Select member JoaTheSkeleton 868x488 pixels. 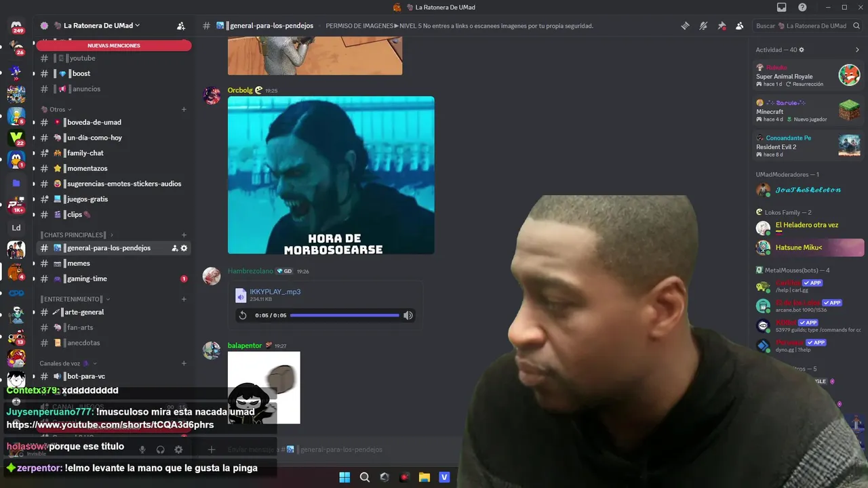pos(808,190)
